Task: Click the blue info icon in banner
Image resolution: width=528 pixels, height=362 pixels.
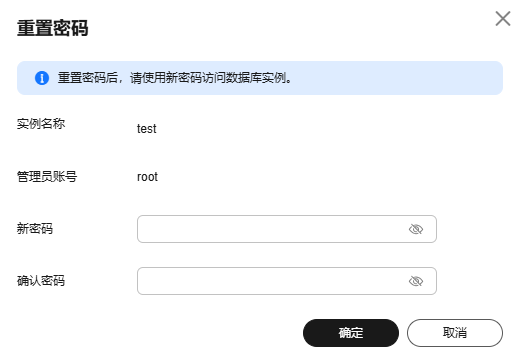Action: coord(42,78)
